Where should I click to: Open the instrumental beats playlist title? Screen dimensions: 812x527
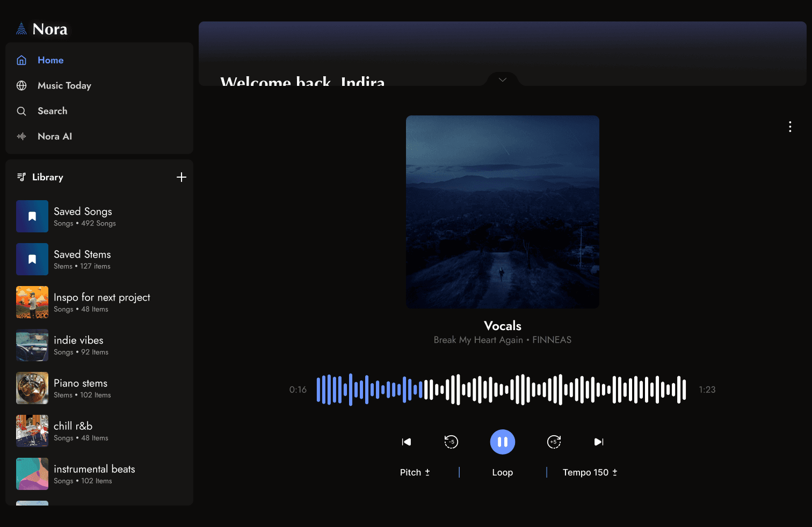pos(95,469)
